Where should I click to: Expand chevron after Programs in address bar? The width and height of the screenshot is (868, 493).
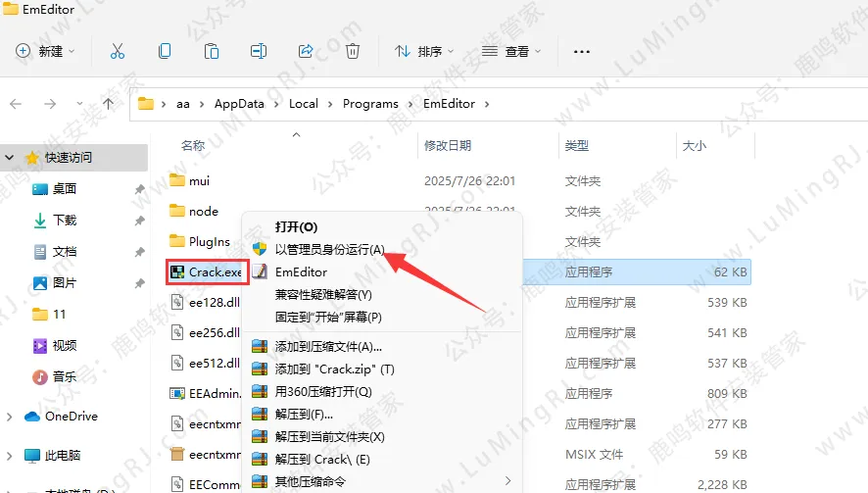pyautogui.click(x=410, y=104)
